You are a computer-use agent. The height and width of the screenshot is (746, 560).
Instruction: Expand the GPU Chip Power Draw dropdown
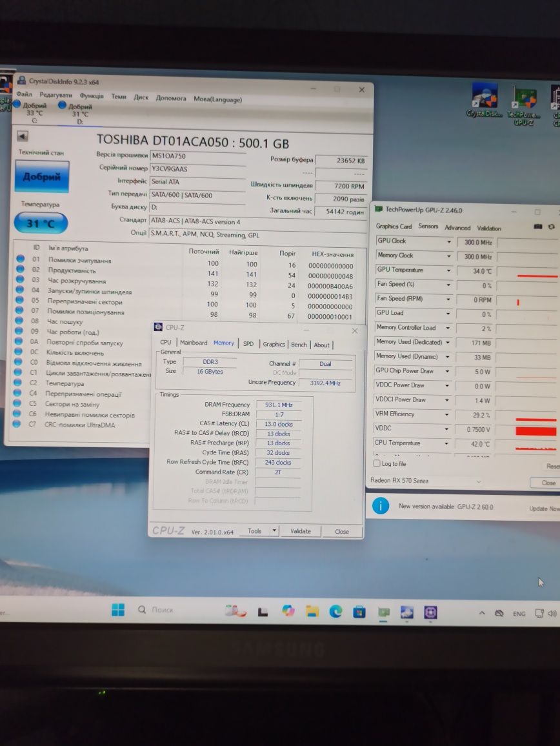pyautogui.click(x=447, y=371)
